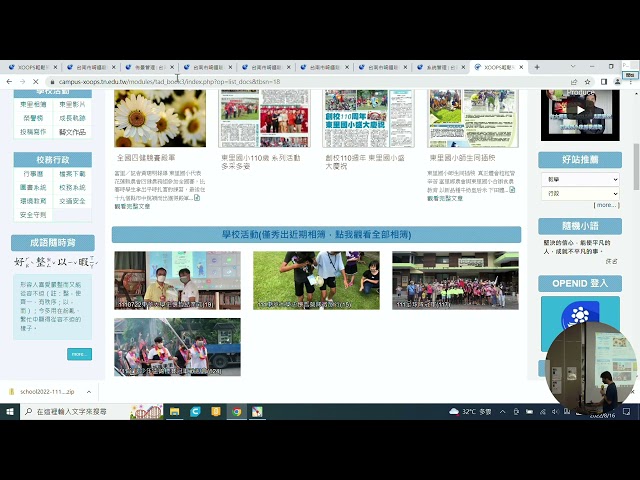Image resolution: width=640 pixels, height=480 pixels.
Task: Open the group photo before the school building
Action: [x=455, y=280]
